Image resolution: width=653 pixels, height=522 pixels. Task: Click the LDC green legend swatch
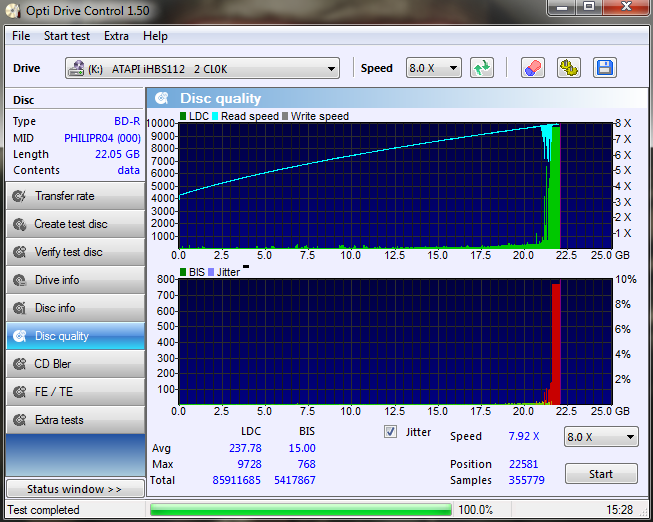183,116
